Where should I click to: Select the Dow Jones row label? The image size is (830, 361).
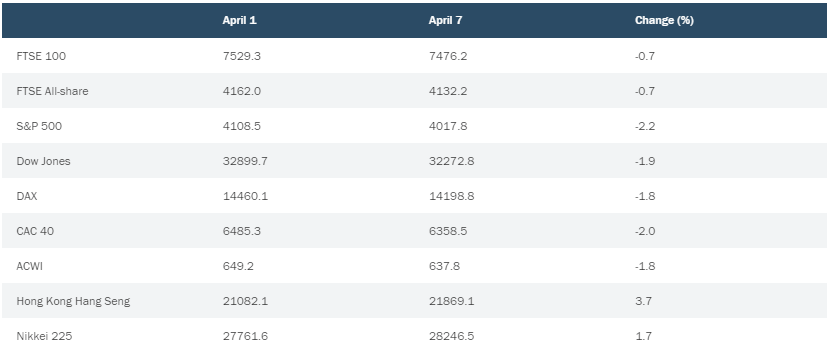pyautogui.click(x=43, y=161)
